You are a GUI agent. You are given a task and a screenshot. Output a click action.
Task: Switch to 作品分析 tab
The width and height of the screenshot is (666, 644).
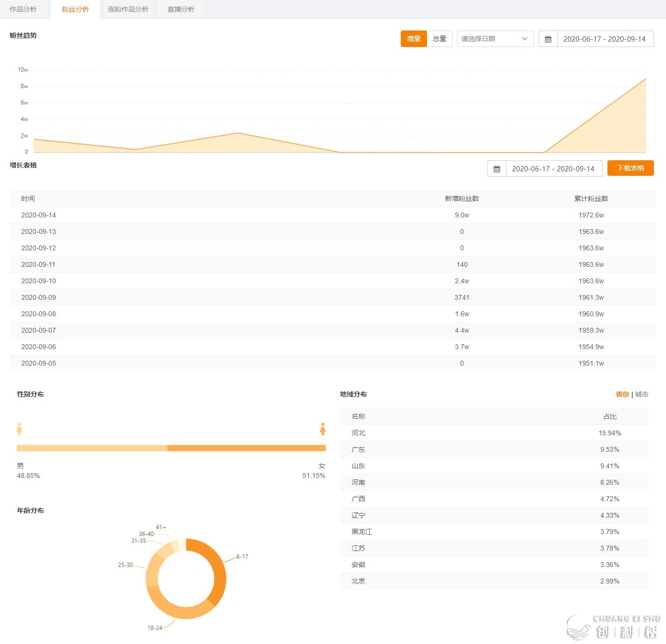pyautogui.click(x=23, y=9)
